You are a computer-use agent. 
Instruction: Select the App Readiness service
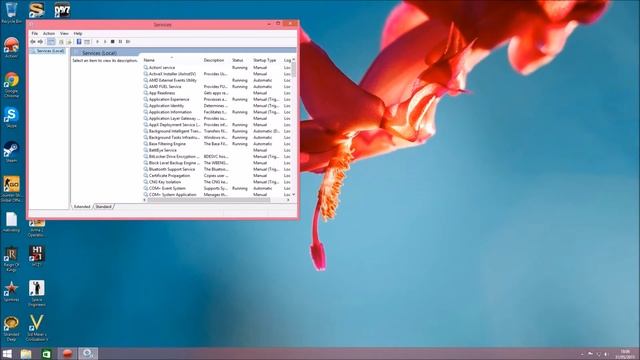[217, 93]
